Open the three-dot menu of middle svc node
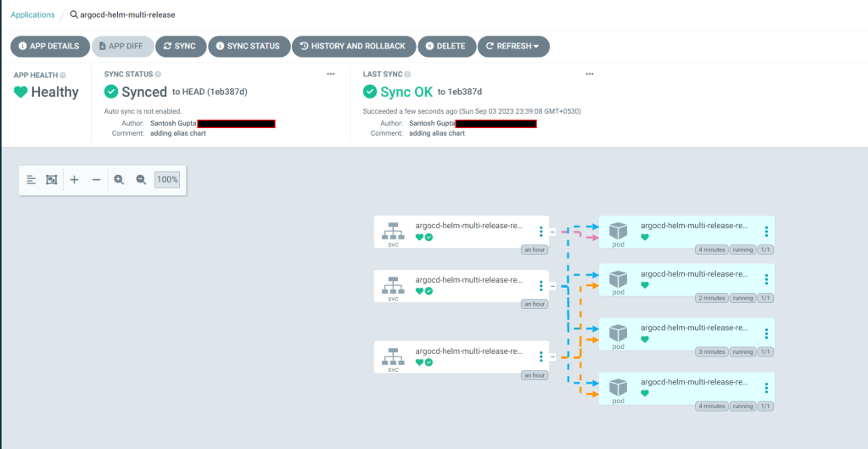 tap(540, 286)
